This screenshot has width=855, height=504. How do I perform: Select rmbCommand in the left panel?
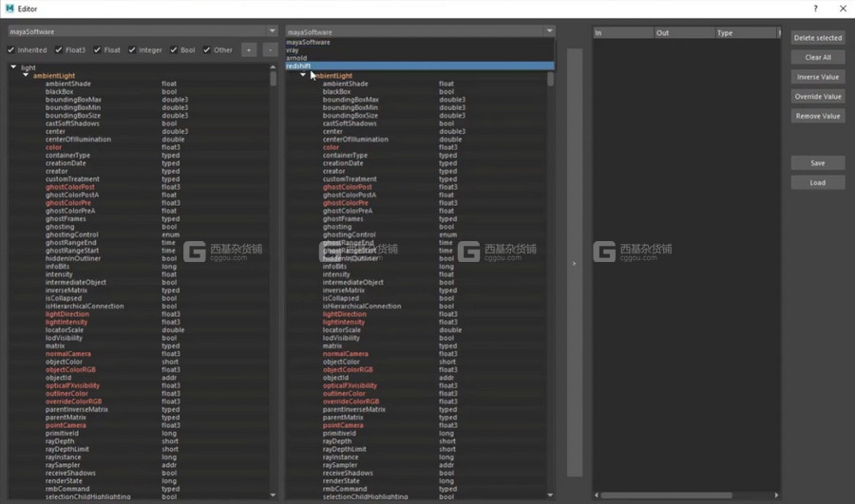[67, 489]
